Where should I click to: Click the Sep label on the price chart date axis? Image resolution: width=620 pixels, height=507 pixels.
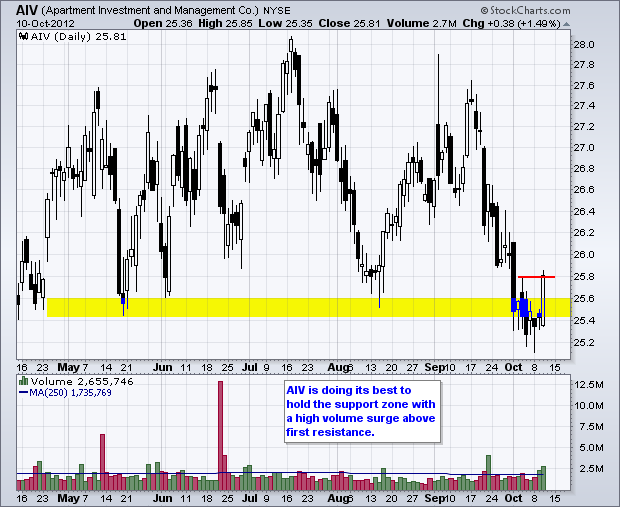[x=434, y=367]
